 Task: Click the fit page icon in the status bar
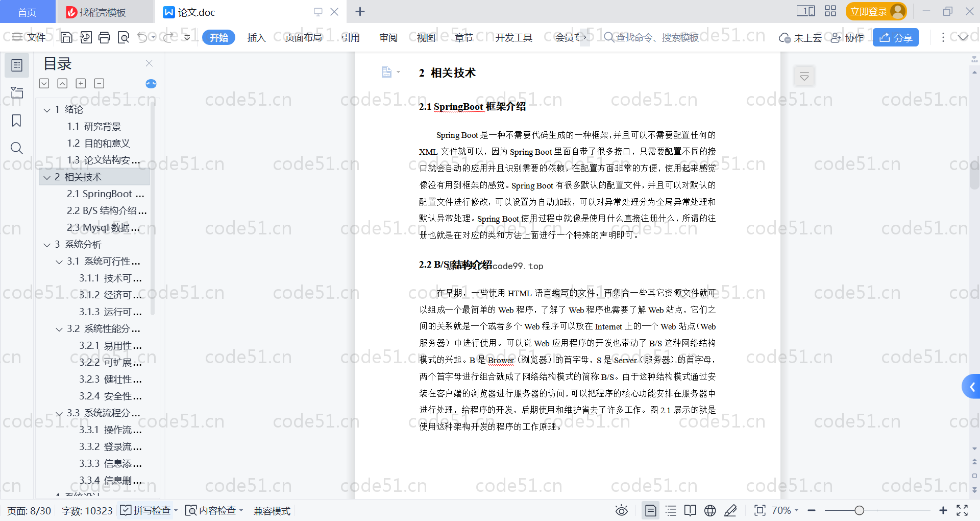coord(760,510)
